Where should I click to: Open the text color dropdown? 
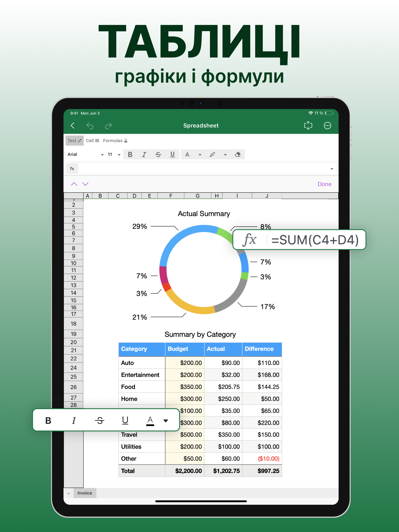click(200, 154)
